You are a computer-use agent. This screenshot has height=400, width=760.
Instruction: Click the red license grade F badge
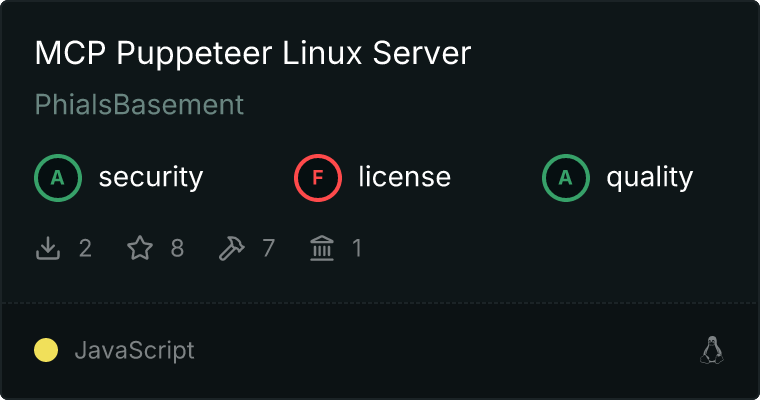(x=318, y=178)
